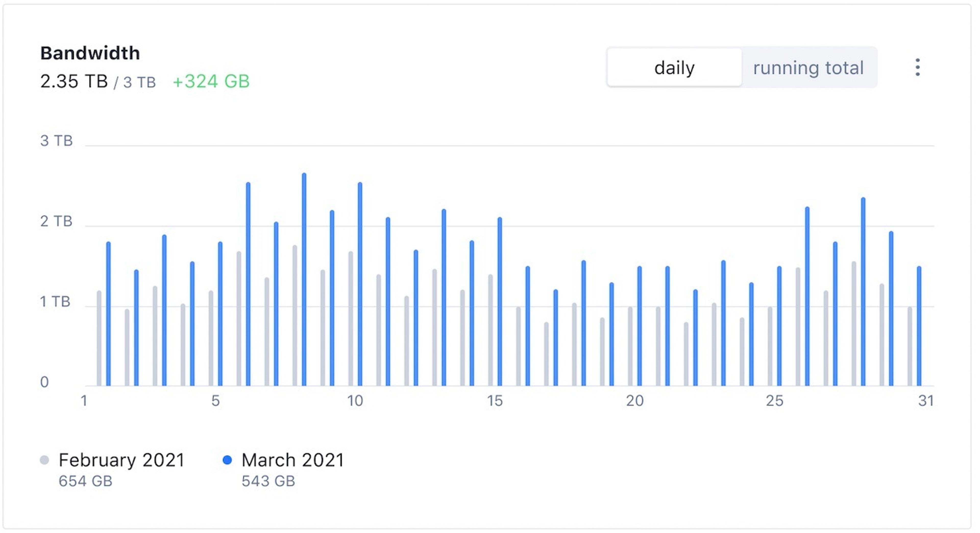Click the tallest blue bar on day 8
980x533 pixels.
pos(304,280)
